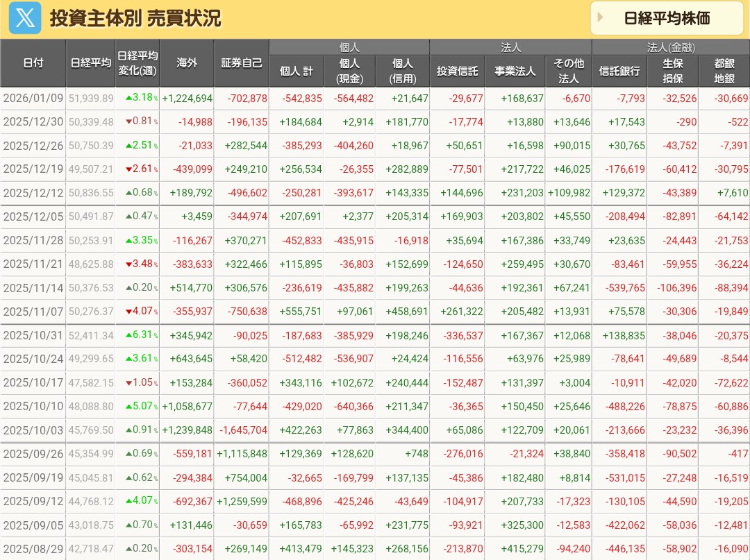Image resolution: width=750 pixels, height=560 pixels.
Task: Click the Nikkei value 42,718.47
Action: point(91,548)
